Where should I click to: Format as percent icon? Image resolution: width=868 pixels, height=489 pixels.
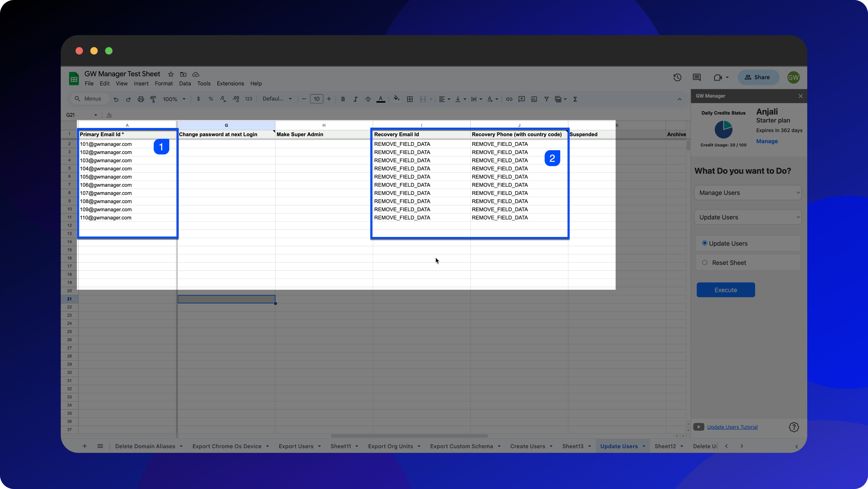click(211, 99)
